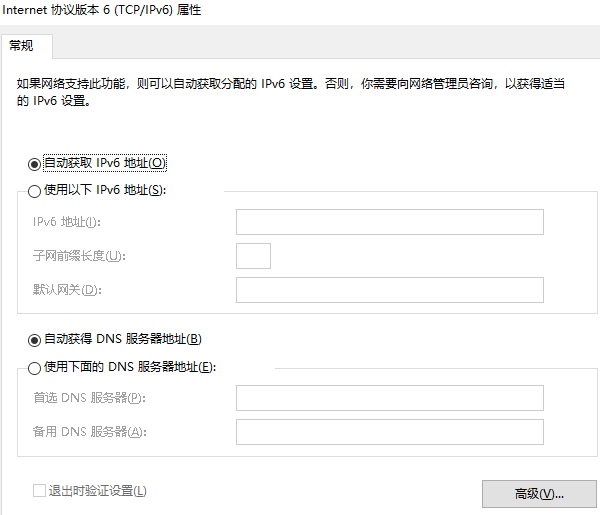Tick the 退出时验证设置 checkbox square
This screenshot has height=515, width=600.
(39, 491)
